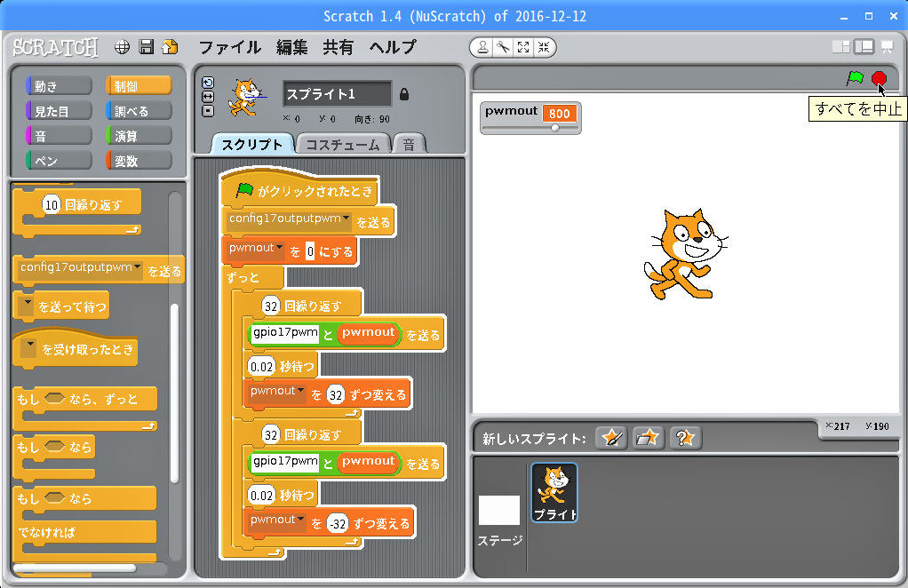Screen dimensions: 908x588
Task: Click the -32 value field in ずつ変える block
Action: pos(338,524)
